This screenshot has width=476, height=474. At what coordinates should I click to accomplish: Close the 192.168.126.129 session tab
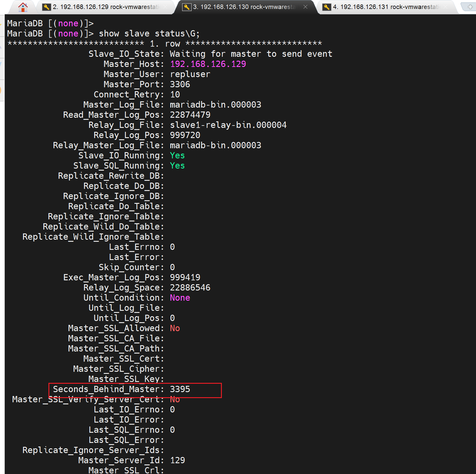click(165, 7)
